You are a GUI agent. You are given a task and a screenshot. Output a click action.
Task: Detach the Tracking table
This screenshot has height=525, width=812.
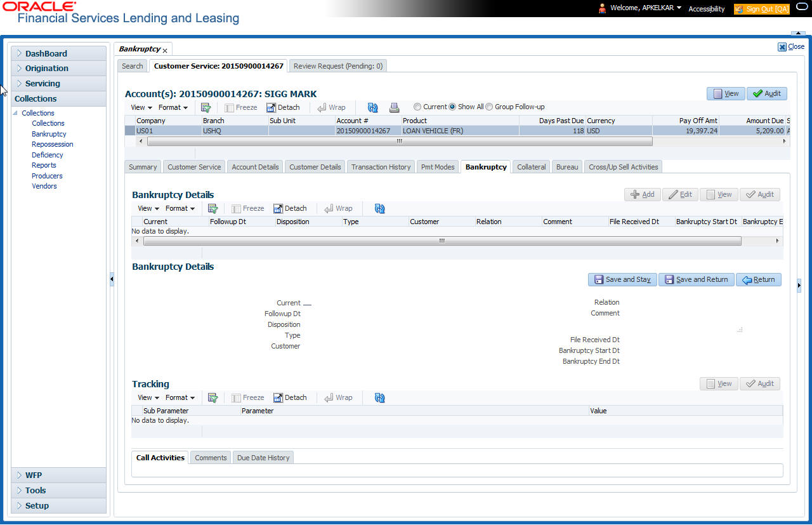(290, 397)
